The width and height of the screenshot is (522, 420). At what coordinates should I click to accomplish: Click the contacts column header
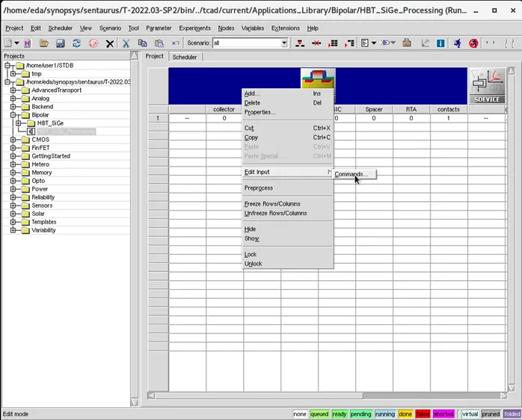point(449,110)
